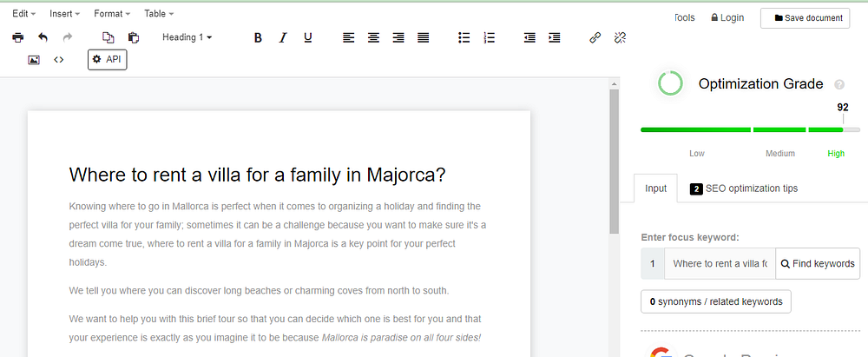Click the Optimization Grade help icon
Viewport: 868px width, 357px height.
839,85
